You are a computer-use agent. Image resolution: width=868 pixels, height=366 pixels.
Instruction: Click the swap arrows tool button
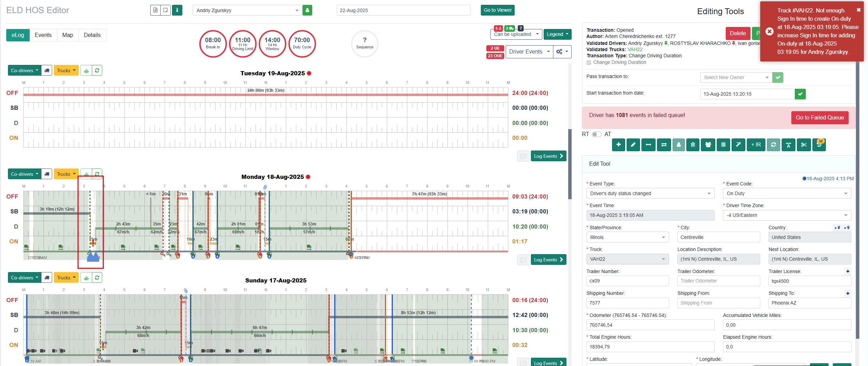click(664, 145)
